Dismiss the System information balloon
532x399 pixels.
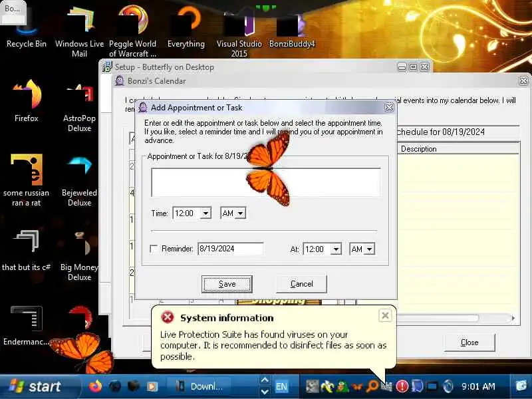[385, 315]
